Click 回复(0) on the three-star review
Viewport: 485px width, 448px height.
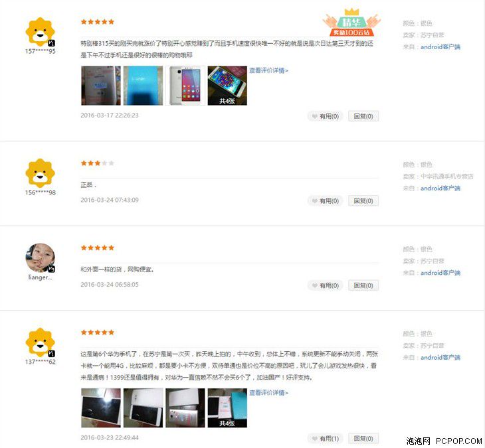click(363, 201)
